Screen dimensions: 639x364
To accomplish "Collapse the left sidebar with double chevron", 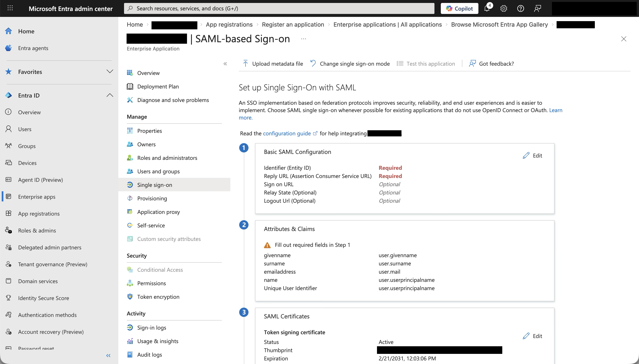I will click(x=108, y=356).
